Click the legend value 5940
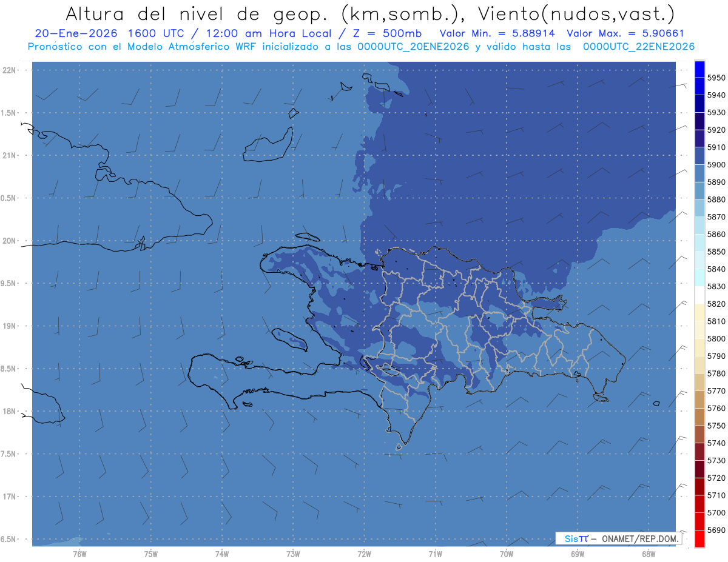The width and height of the screenshot is (728, 562). point(716,95)
